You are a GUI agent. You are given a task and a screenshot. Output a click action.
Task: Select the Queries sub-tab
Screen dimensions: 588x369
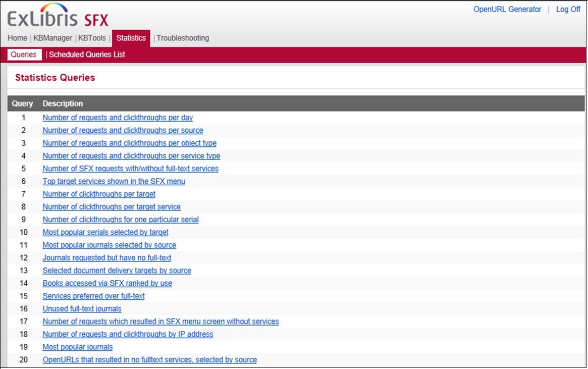24,55
